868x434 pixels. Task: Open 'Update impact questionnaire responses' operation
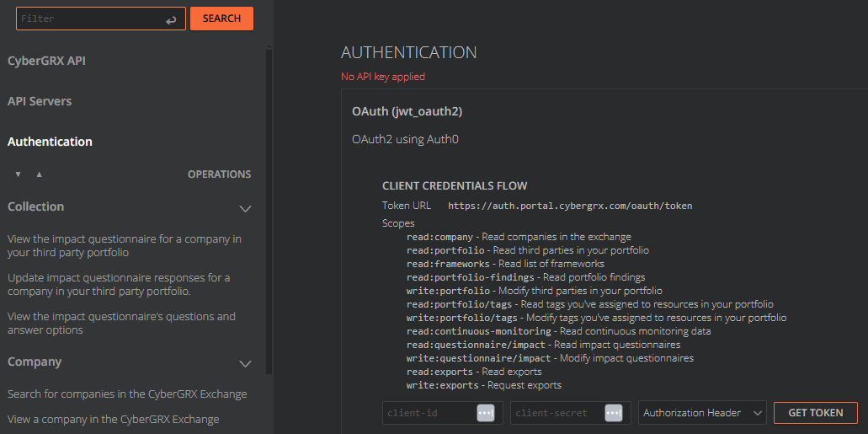pyautogui.click(x=119, y=284)
